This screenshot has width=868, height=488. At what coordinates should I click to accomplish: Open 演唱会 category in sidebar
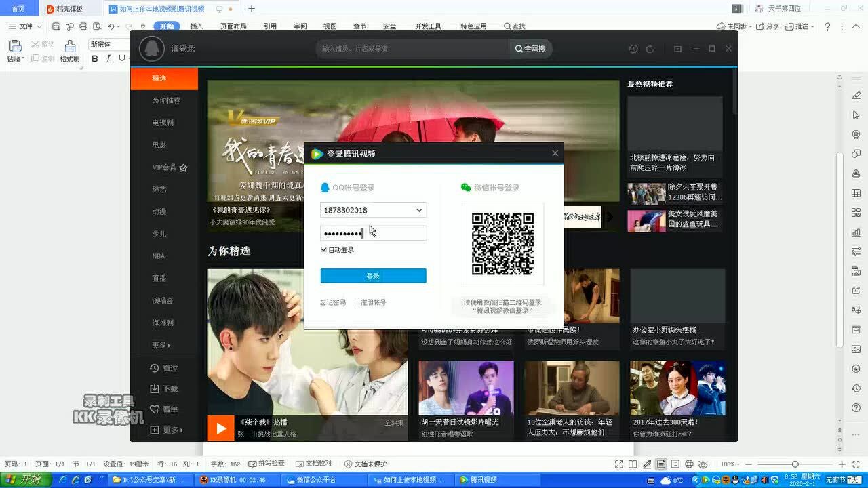(x=163, y=300)
